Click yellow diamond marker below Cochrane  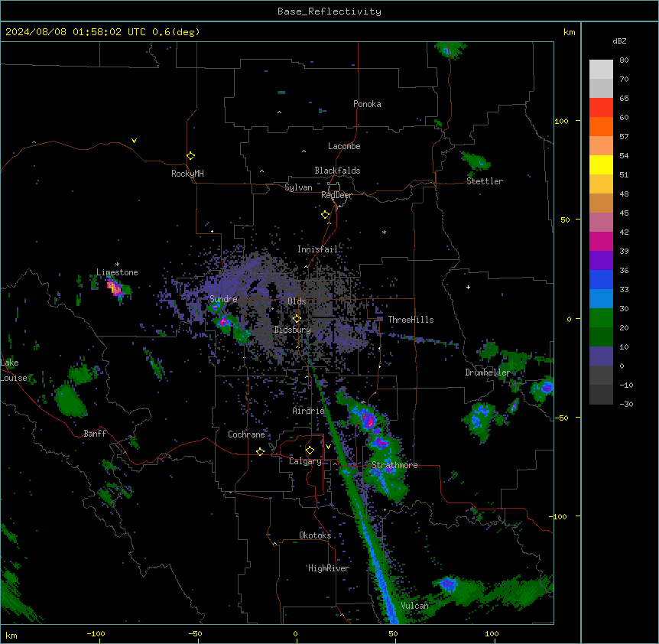click(x=260, y=451)
